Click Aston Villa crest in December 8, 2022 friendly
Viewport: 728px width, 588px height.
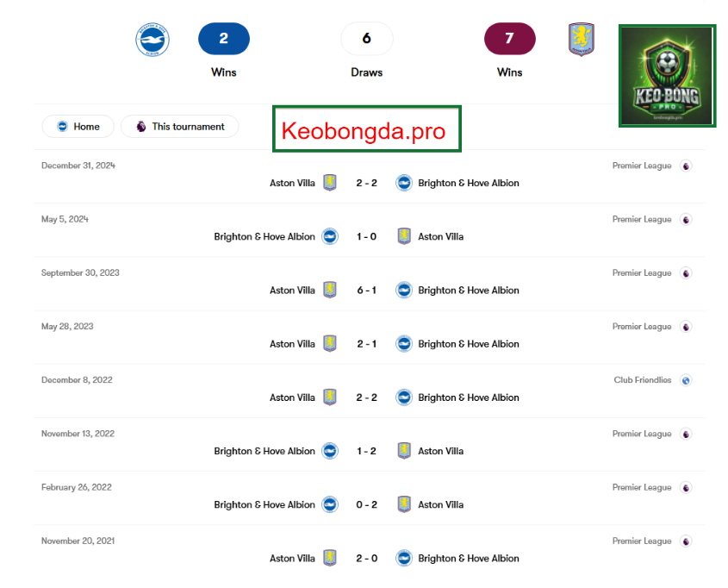(x=330, y=397)
